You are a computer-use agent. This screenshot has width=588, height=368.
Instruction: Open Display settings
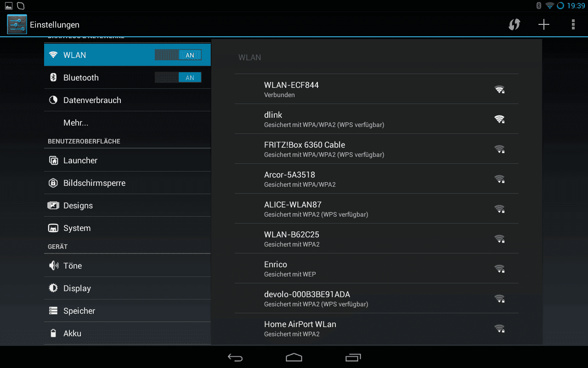click(x=127, y=288)
